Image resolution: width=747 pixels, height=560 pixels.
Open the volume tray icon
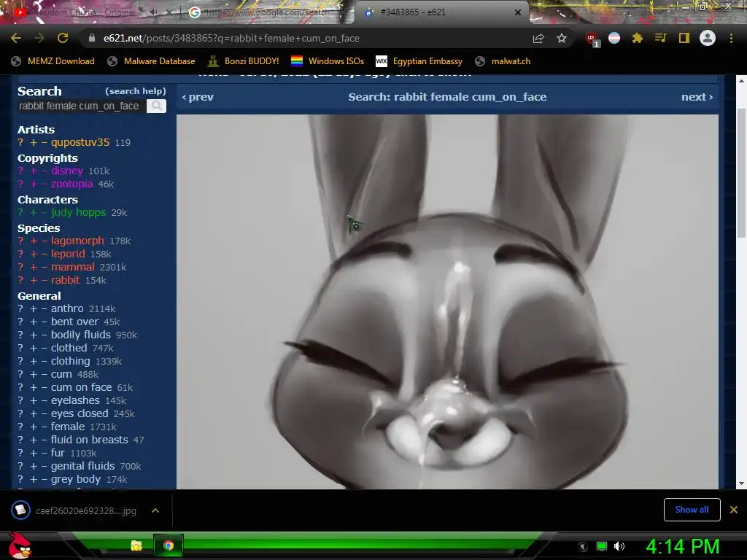pos(619,546)
